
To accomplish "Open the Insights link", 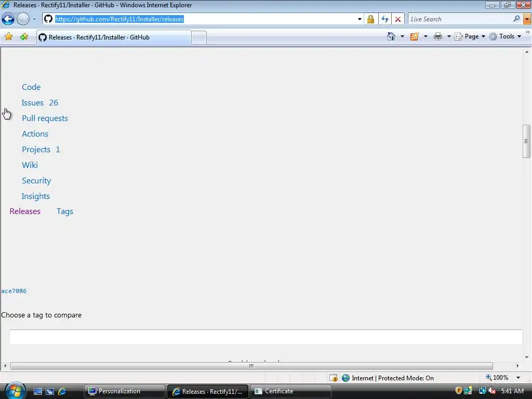I will coord(36,196).
